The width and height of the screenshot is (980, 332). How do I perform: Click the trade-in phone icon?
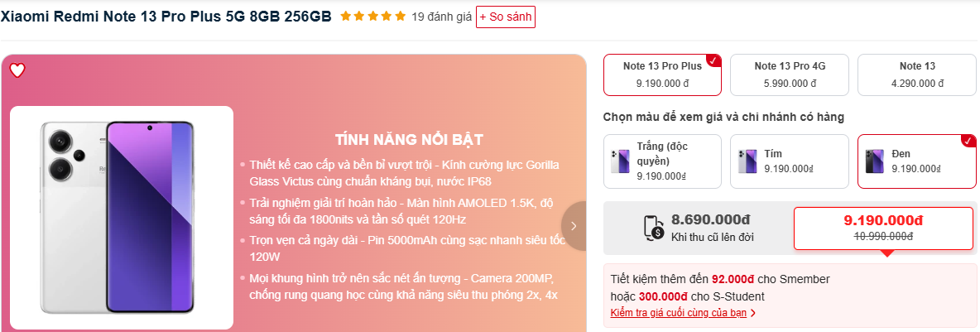coord(653,228)
